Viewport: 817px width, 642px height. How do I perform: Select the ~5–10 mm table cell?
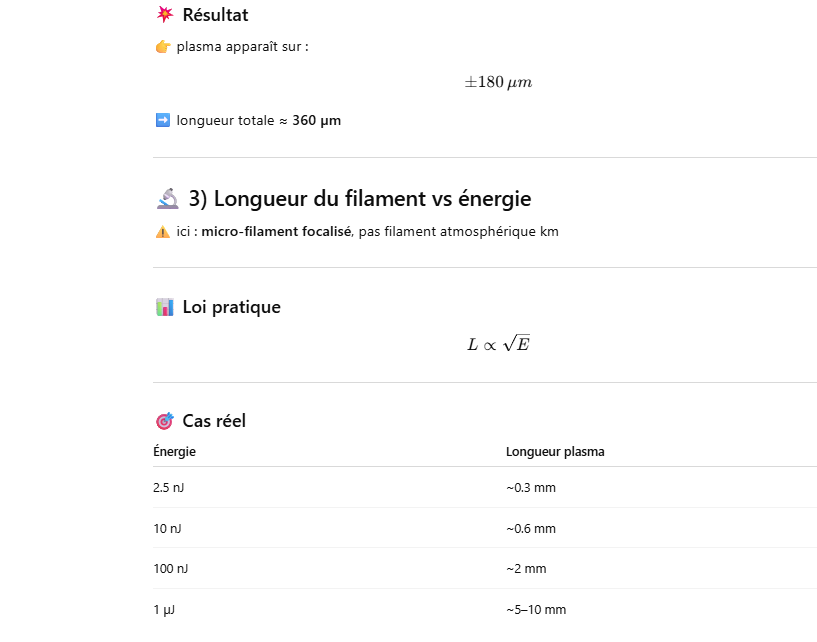click(x=536, y=610)
